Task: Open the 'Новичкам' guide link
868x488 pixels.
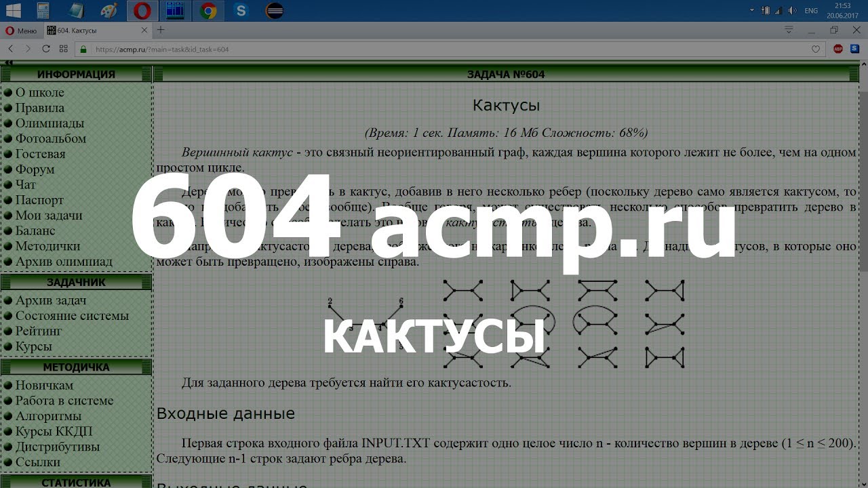Action: pyautogui.click(x=45, y=385)
